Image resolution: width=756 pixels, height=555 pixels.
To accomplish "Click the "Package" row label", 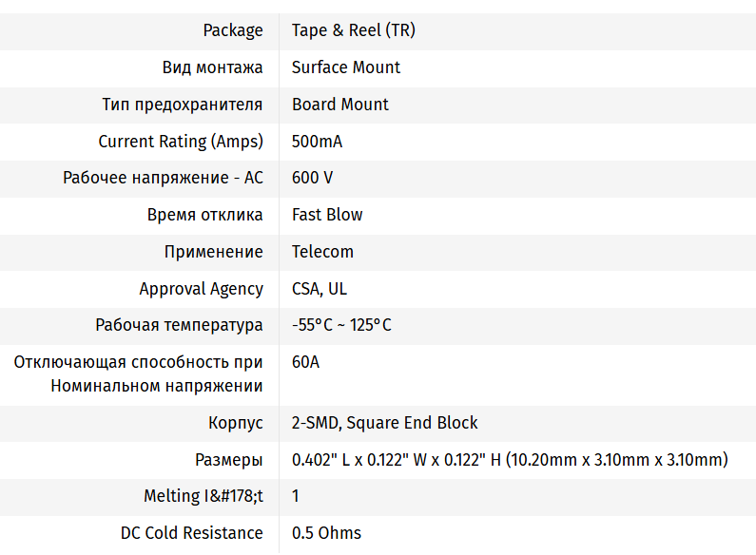I will tap(233, 30).
